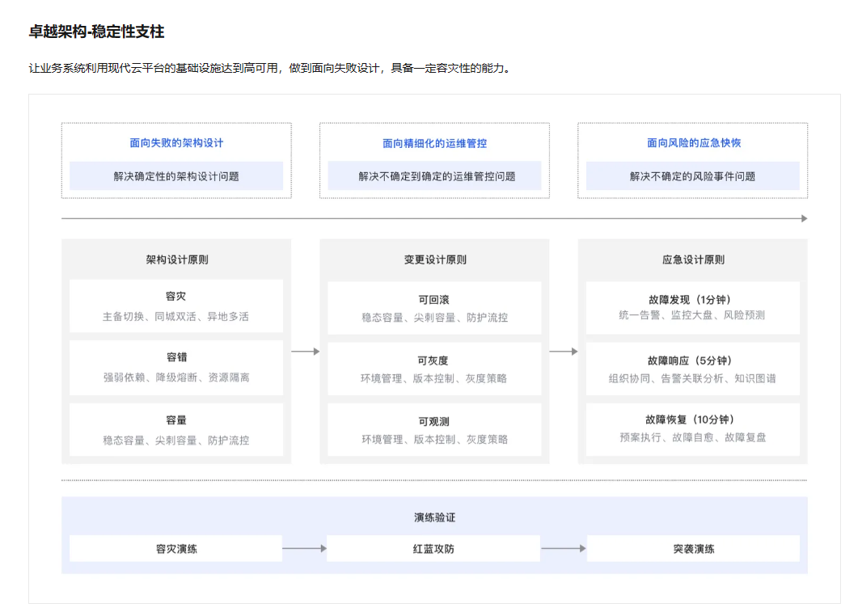Click the text 强弱依赖、降级熔断、资源隔离
The width and height of the screenshot is (858, 616).
176,378
